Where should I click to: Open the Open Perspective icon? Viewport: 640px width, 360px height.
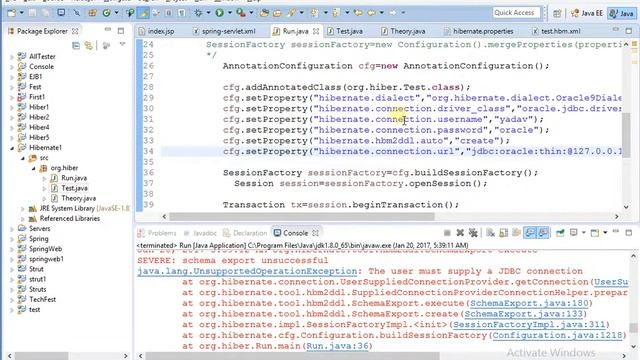(557, 13)
